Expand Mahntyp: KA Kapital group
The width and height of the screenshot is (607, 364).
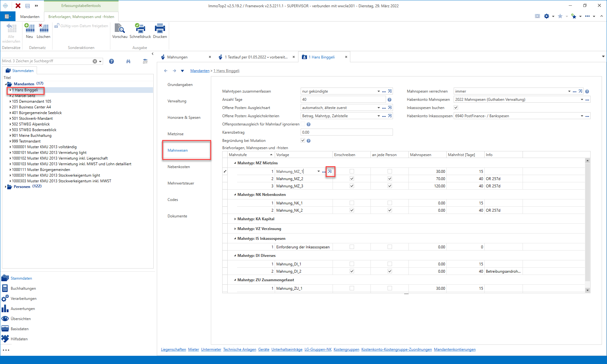pos(235,219)
